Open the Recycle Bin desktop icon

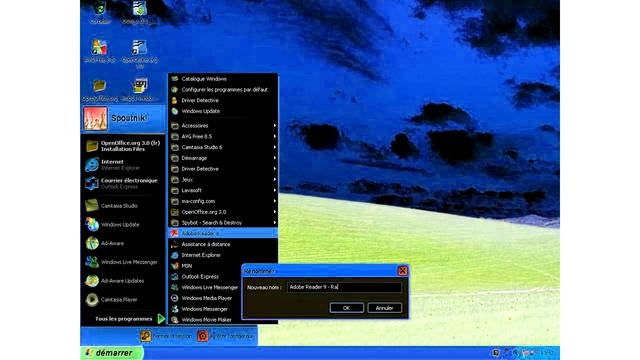[x=100, y=12]
